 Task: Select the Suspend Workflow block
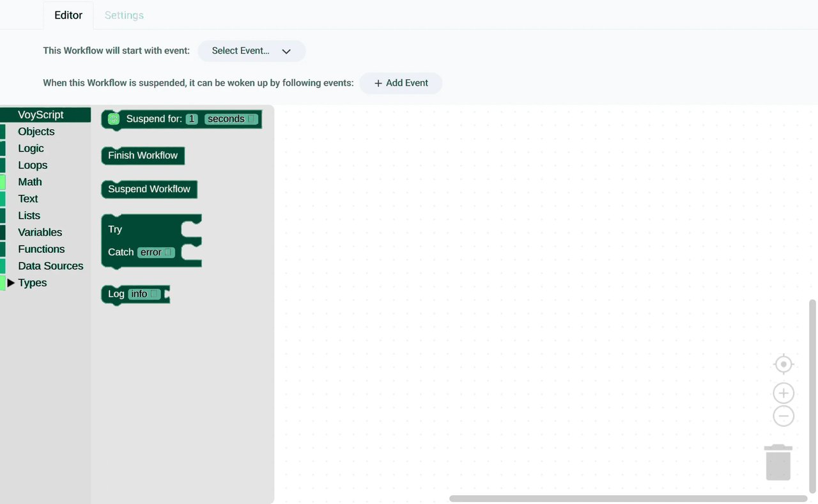[x=150, y=189]
